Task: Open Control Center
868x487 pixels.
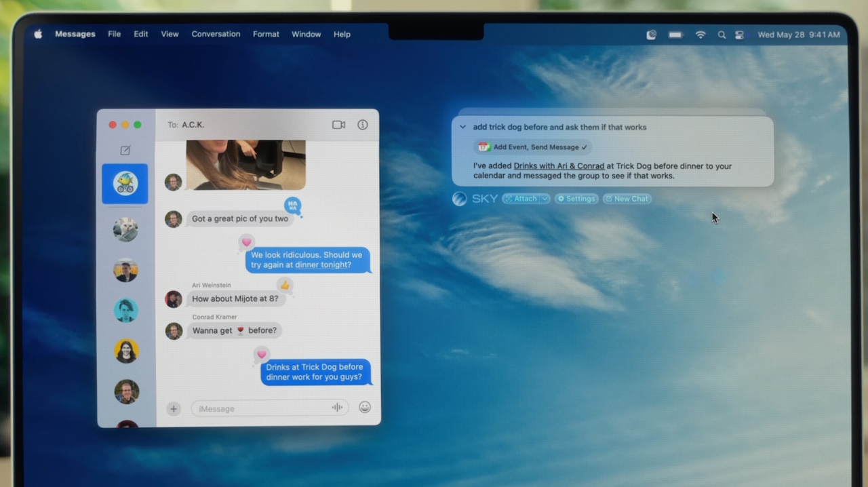Action: pyautogui.click(x=739, y=35)
